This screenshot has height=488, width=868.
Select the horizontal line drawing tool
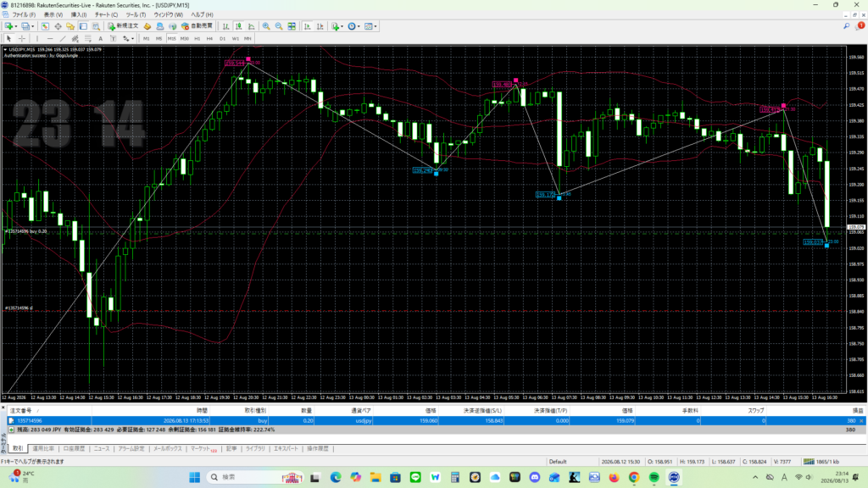click(50, 39)
